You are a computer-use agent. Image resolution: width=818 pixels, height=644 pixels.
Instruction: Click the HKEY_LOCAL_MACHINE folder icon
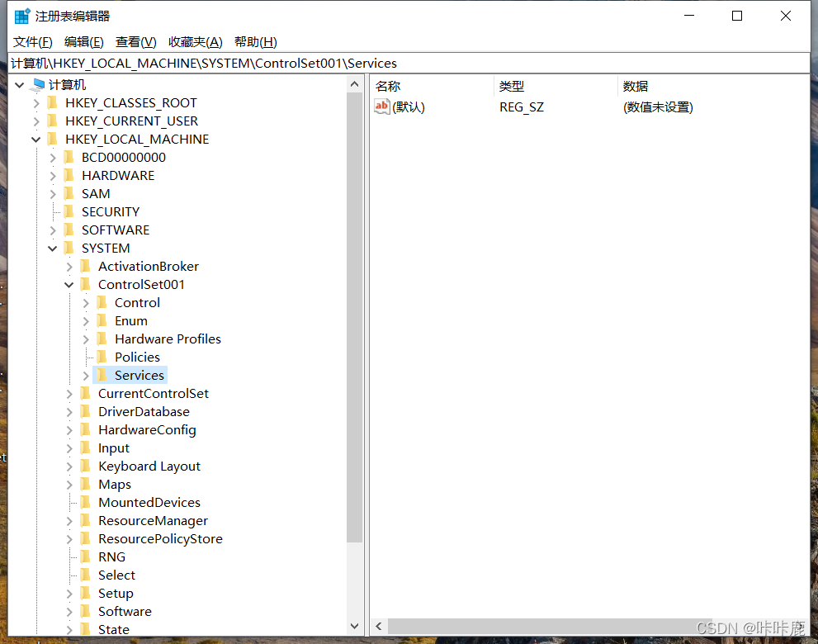pyautogui.click(x=52, y=140)
